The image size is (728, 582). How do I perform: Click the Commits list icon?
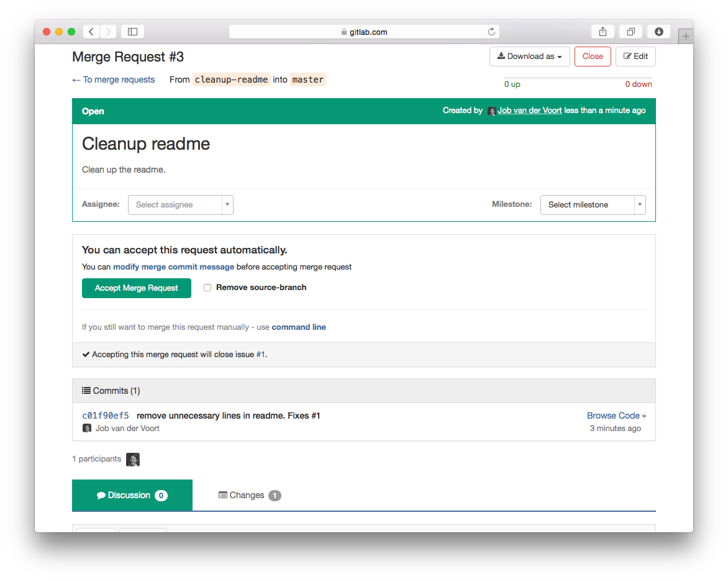point(86,390)
